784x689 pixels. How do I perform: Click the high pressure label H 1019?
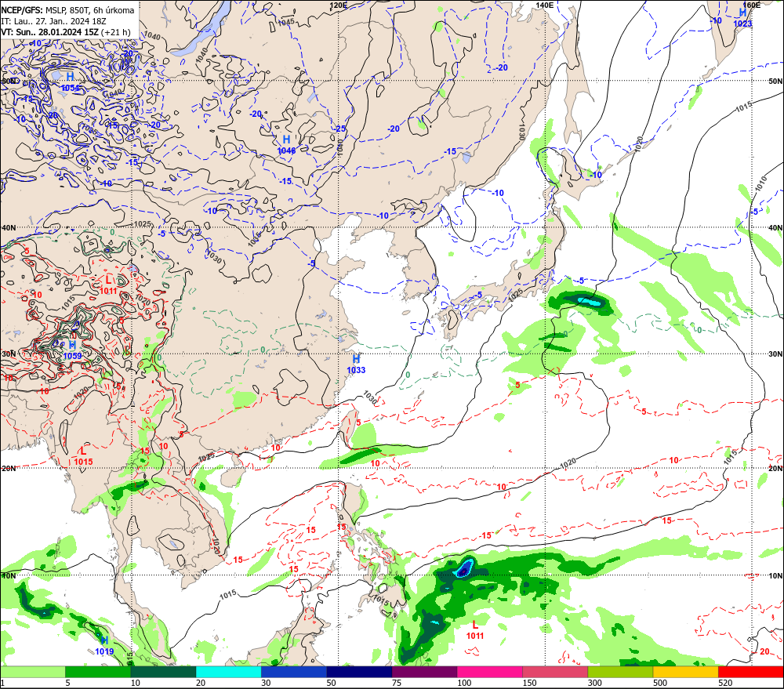tap(104, 646)
